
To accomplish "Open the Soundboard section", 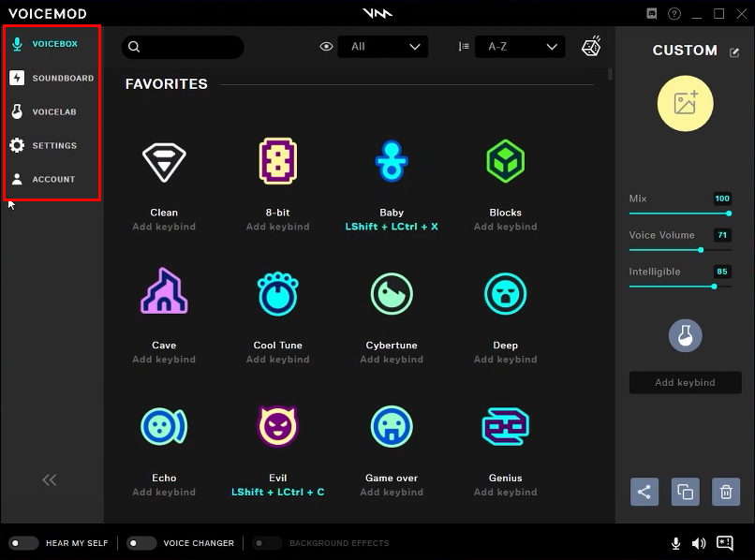I will pyautogui.click(x=52, y=78).
